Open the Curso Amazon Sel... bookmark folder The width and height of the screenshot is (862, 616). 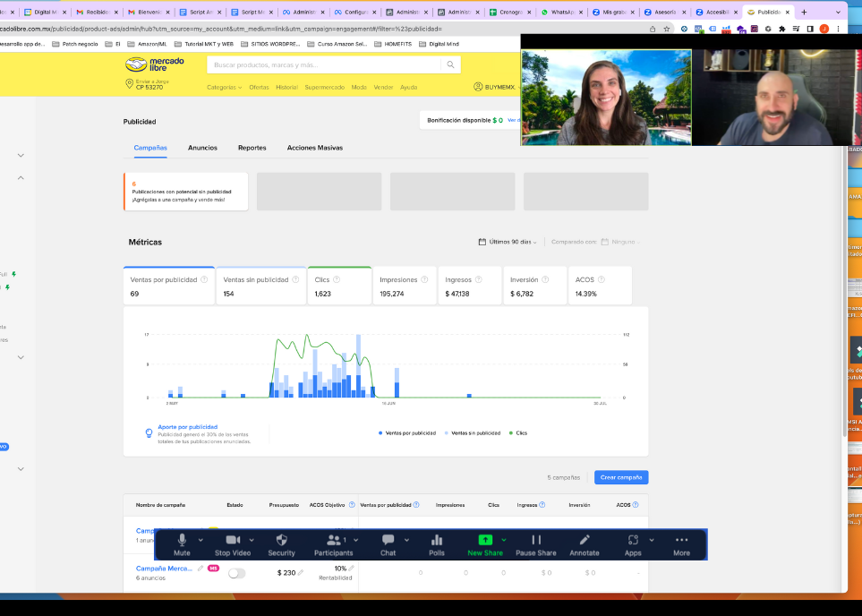pyautogui.click(x=337, y=44)
